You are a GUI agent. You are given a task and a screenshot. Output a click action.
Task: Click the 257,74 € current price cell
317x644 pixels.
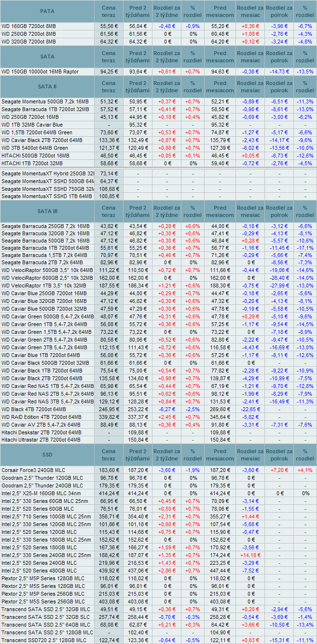[x=109, y=617]
